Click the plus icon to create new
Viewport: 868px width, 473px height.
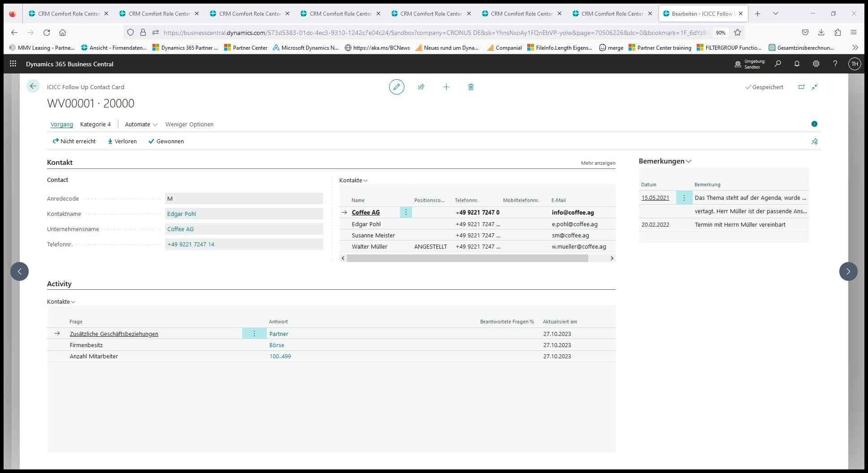(x=446, y=87)
